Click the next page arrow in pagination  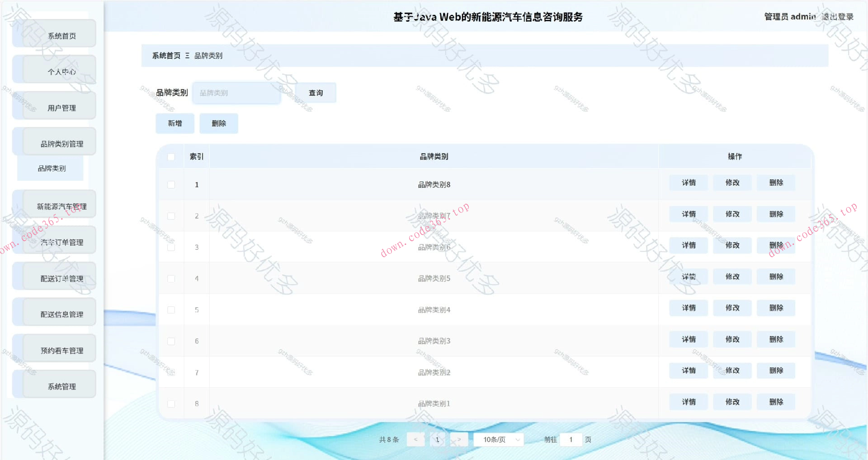click(459, 439)
